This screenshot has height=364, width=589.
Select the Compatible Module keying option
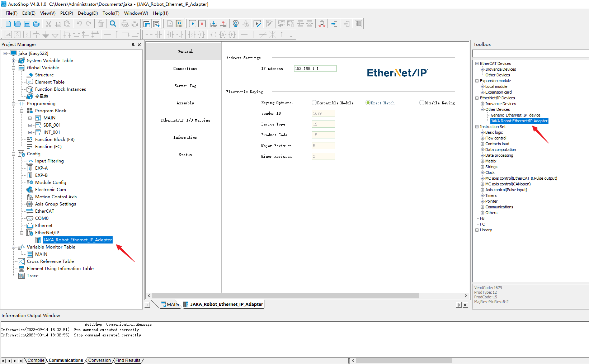pos(314,103)
